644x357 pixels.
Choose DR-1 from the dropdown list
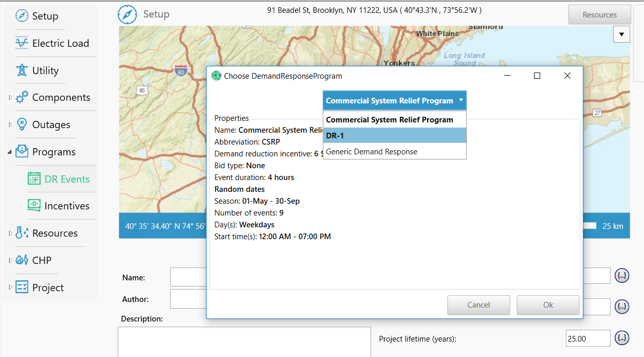click(x=394, y=135)
